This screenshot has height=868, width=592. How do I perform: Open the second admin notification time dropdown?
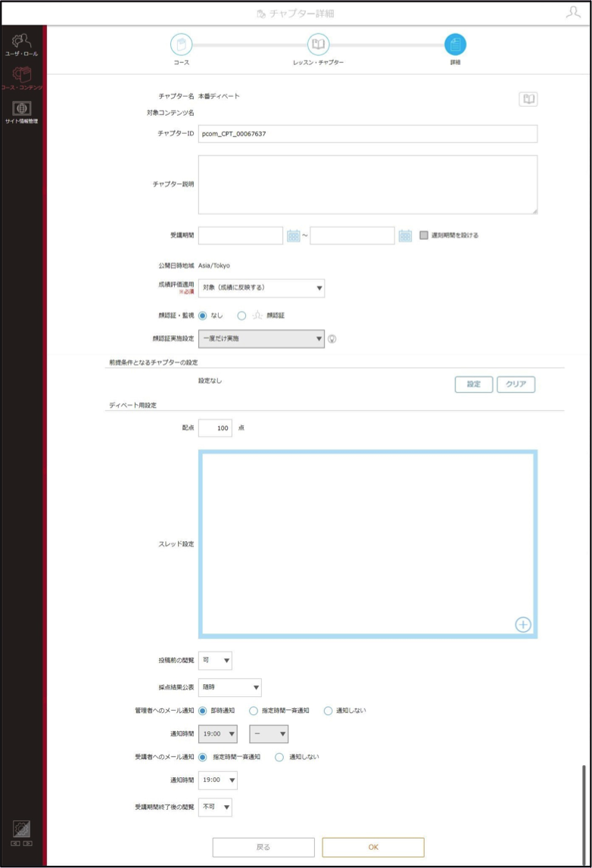pyautogui.click(x=269, y=734)
